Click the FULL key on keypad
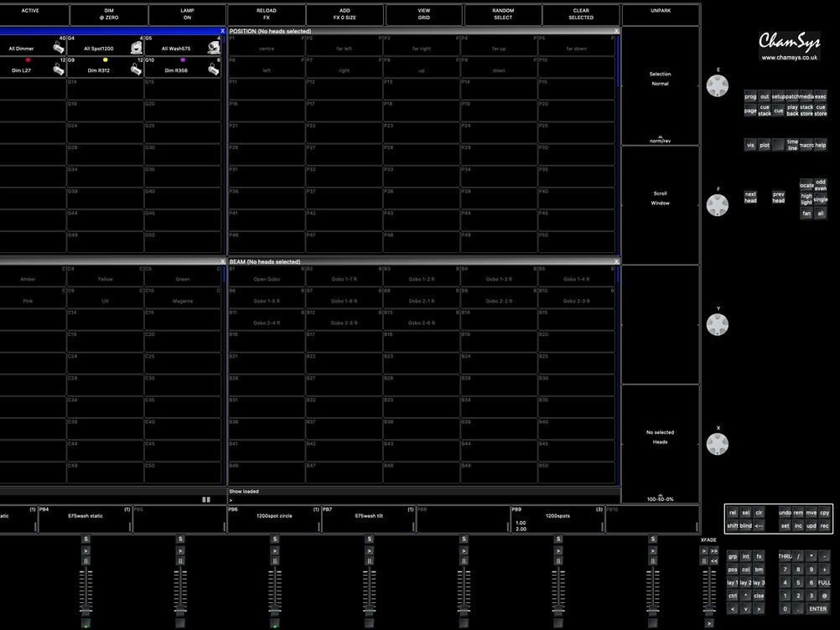The width and height of the screenshot is (840, 630). (824, 582)
